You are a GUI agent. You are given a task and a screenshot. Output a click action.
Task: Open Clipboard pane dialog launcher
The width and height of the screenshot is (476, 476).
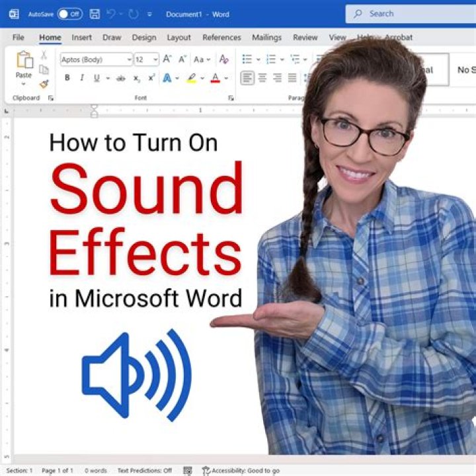(x=51, y=98)
